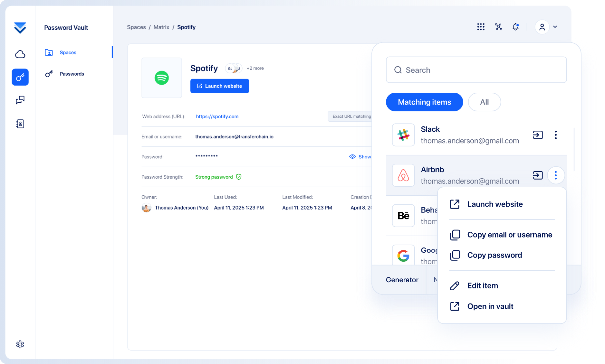Switch to the All filter
The height and width of the screenshot is (364, 605).
click(484, 102)
